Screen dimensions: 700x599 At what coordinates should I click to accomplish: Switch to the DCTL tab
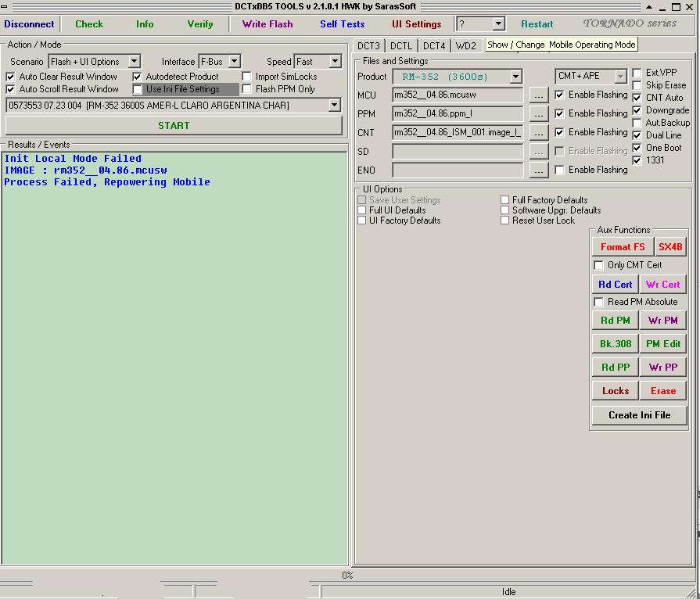tap(401, 45)
